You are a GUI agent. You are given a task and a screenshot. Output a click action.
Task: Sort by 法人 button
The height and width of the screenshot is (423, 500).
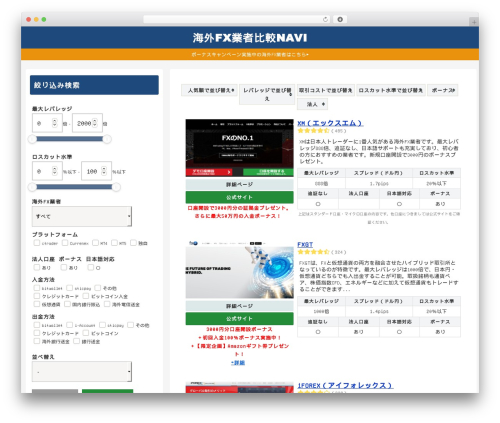312,104
